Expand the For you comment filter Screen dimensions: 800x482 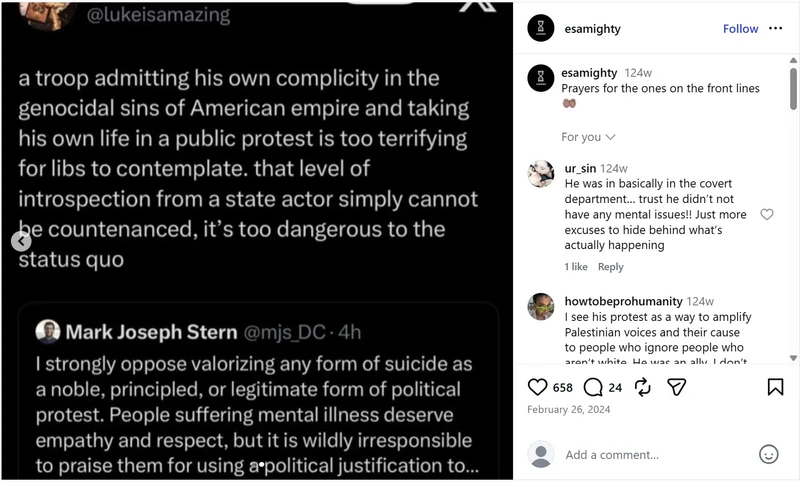(588, 137)
